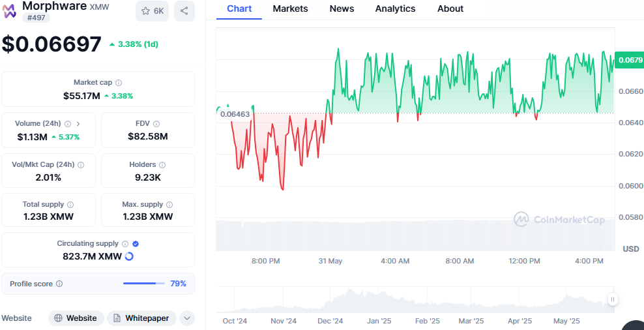Image resolution: width=644 pixels, height=330 pixels.
Task: Click the Market cap info icon
Action: click(118, 83)
